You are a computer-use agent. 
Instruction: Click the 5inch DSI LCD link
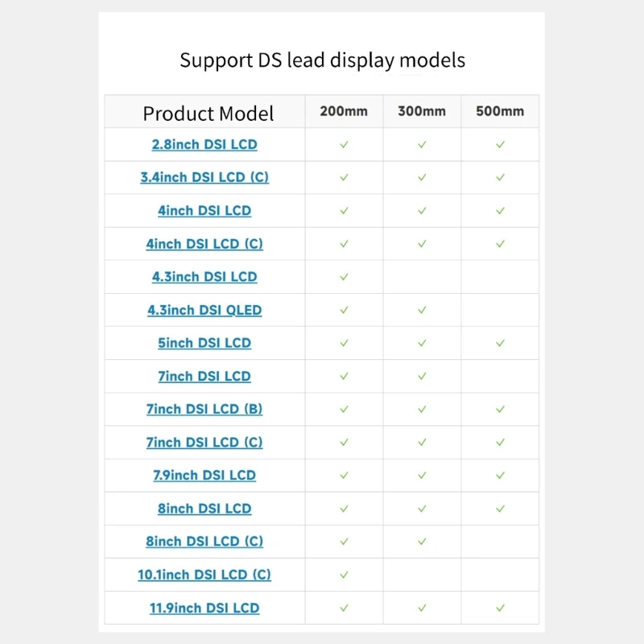(204, 343)
